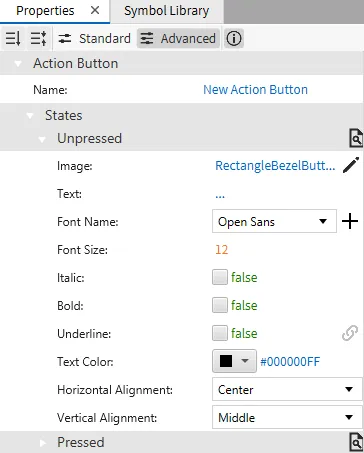Open the Pressed state search document icon
The image size is (364, 453).
356,442
